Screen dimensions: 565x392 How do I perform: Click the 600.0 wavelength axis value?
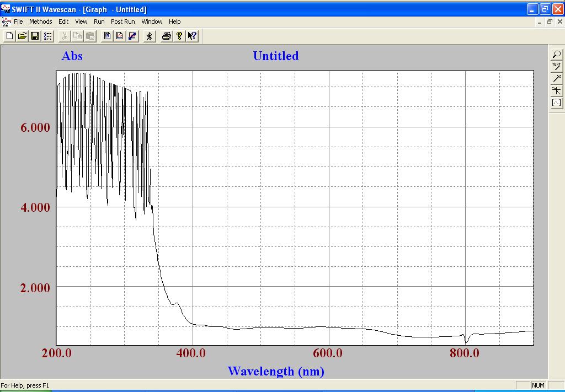click(x=328, y=353)
